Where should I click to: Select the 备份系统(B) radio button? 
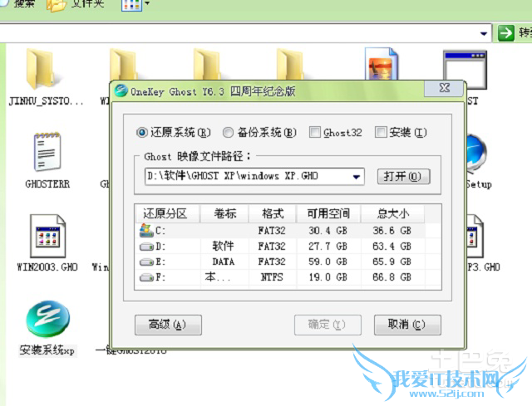(x=228, y=133)
